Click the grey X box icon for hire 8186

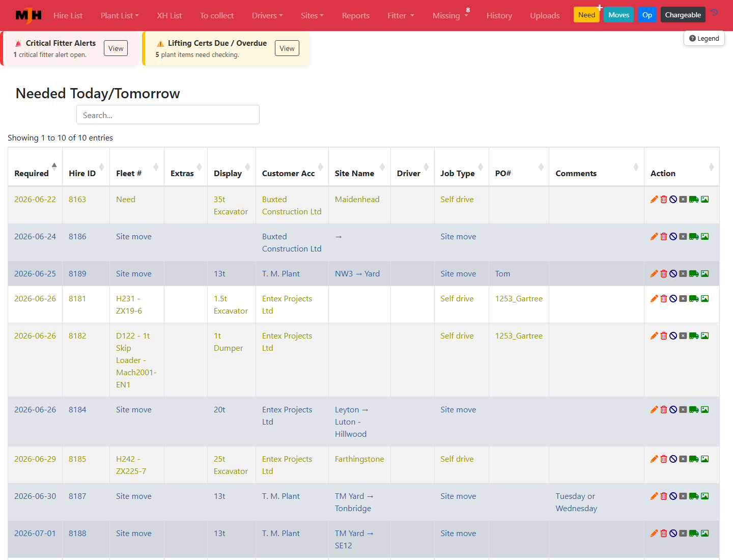click(683, 237)
